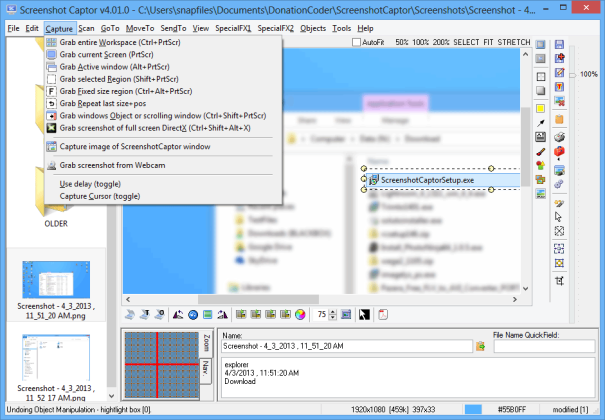This screenshot has height=420, width=605.
Task: Click the floppy disk Save icon
Action: pos(559,44)
